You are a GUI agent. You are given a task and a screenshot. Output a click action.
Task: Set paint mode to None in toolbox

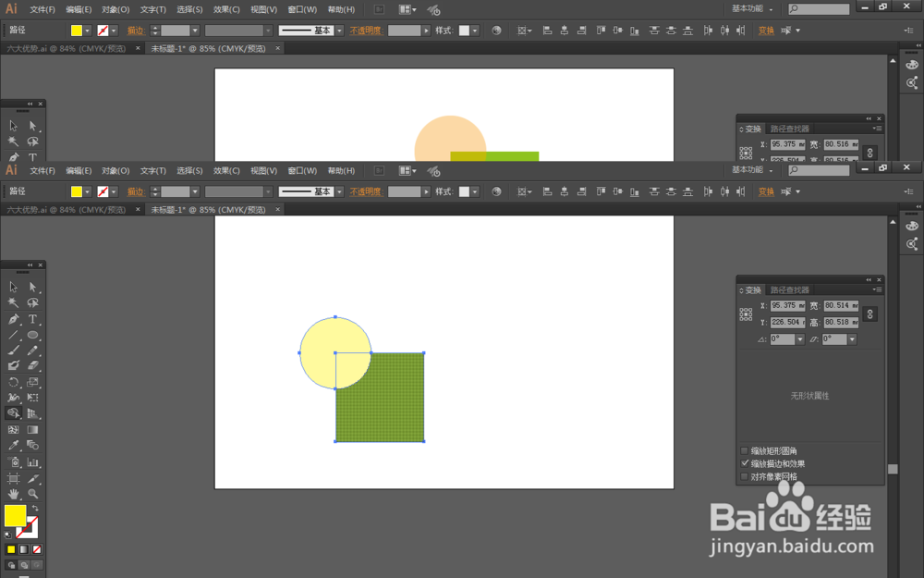point(37,549)
